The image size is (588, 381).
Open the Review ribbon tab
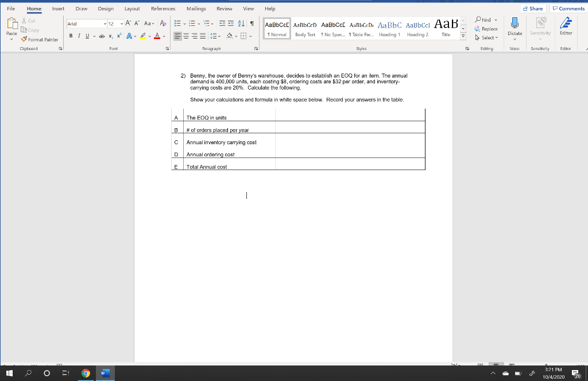coord(223,9)
